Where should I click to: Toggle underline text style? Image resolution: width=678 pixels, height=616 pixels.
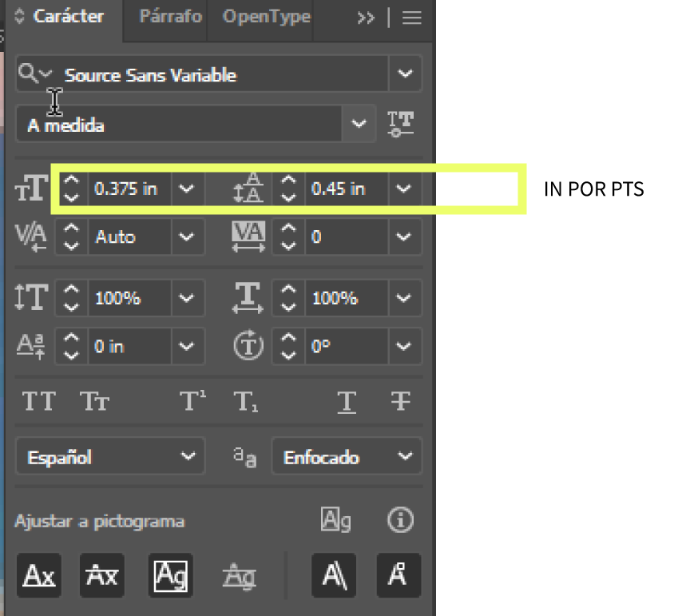tap(346, 401)
